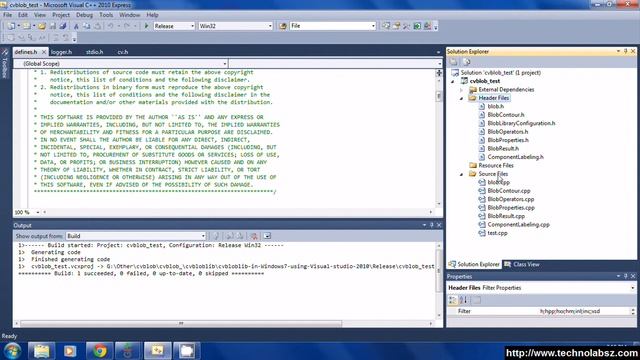
Task: Click the Cut scissors icon in the toolbar
Action: click(x=76, y=26)
